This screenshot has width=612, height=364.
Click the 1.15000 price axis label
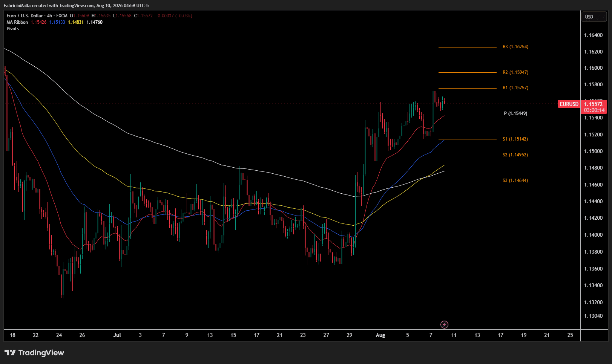tap(594, 151)
